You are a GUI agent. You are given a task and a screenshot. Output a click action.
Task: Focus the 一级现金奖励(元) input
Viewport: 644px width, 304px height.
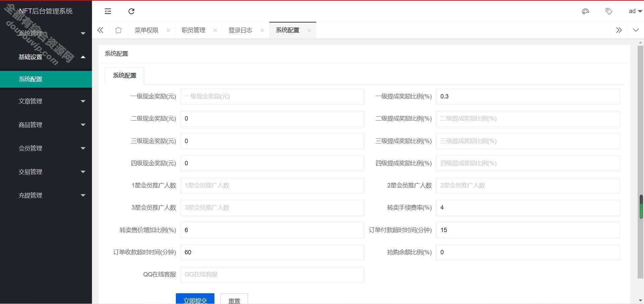point(272,96)
